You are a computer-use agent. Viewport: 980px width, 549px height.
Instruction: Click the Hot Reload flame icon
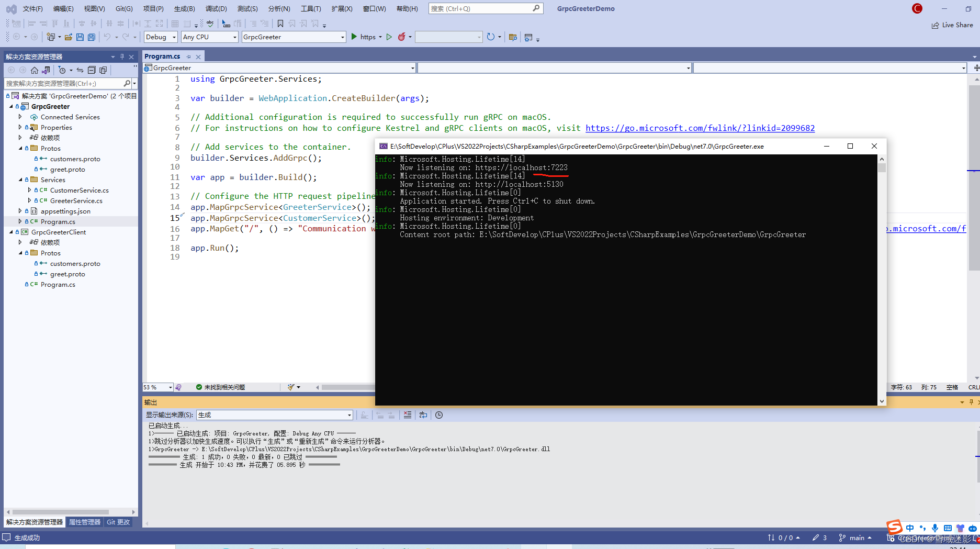coord(402,37)
